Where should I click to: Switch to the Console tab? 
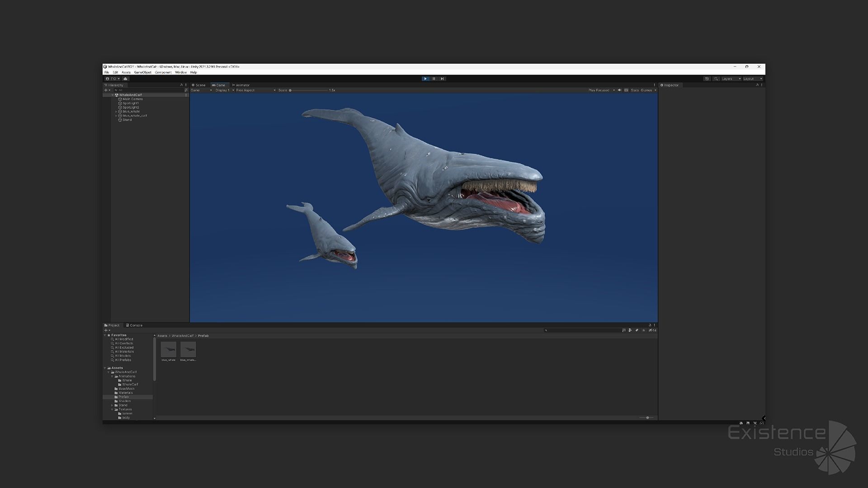tap(134, 325)
